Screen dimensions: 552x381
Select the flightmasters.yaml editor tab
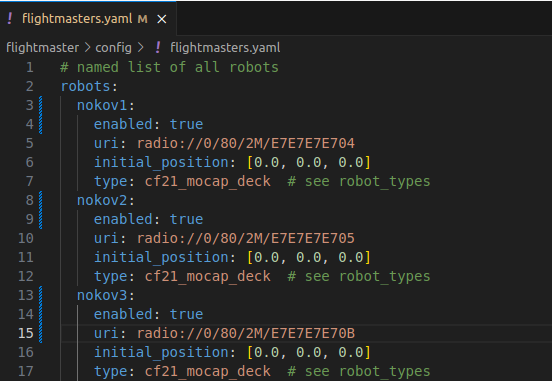click(88, 18)
